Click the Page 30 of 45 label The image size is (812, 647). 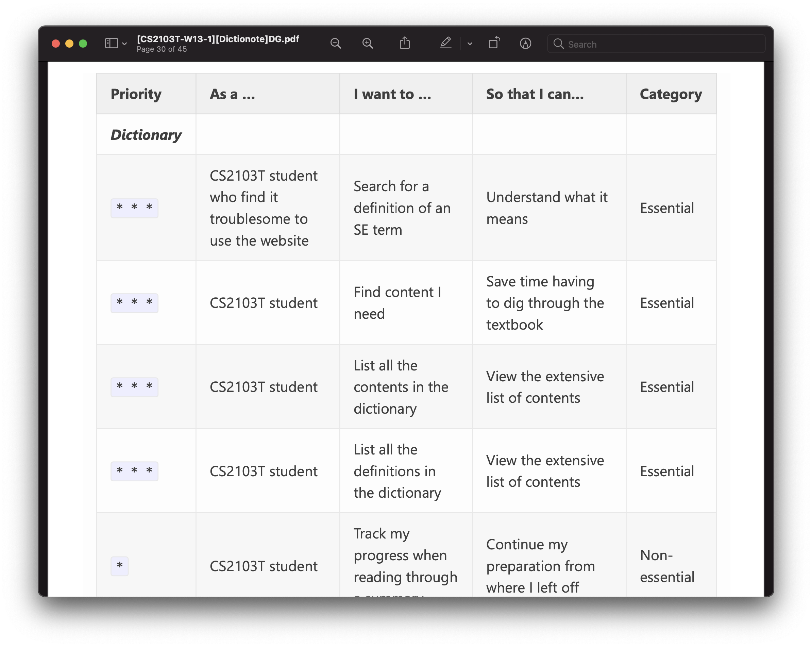[162, 49]
